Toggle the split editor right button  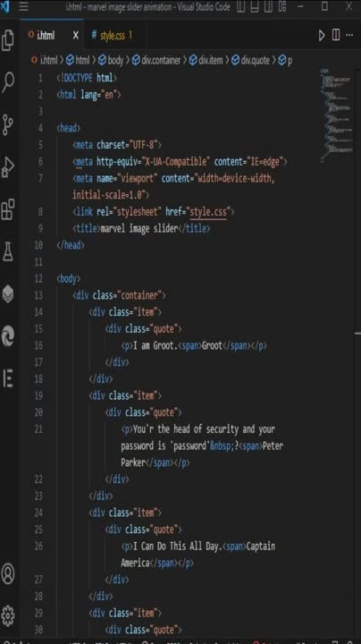[x=336, y=35]
